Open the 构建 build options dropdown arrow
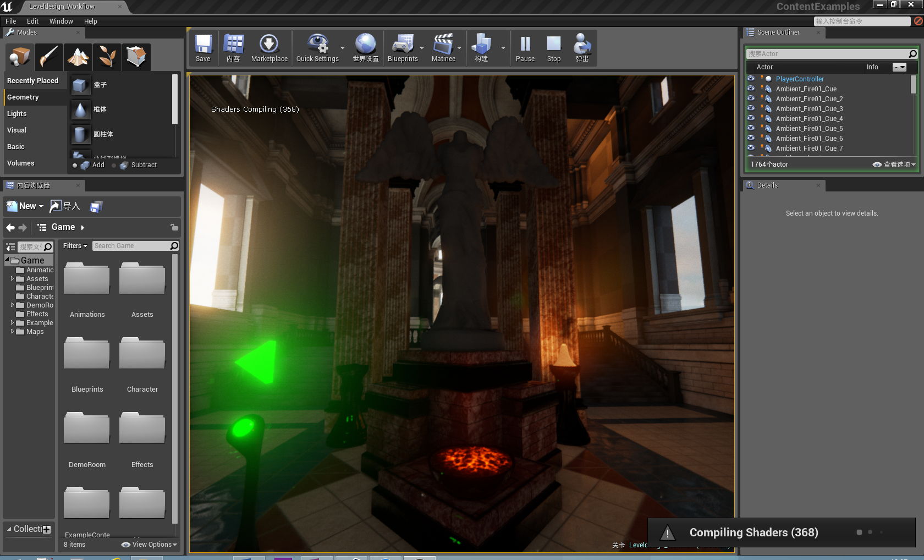Image resolution: width=924 pixels, height=560 pixels. [x=503, y=48]
